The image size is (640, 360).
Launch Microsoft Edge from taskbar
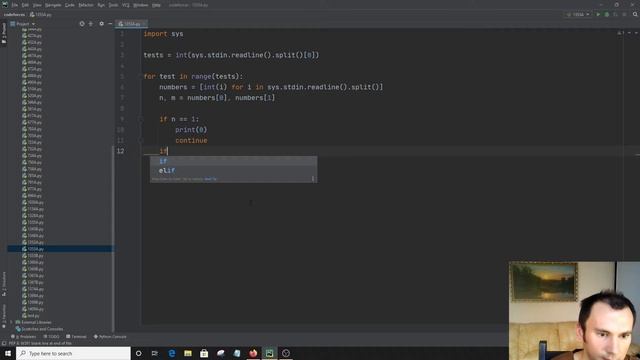click(171, 353)
